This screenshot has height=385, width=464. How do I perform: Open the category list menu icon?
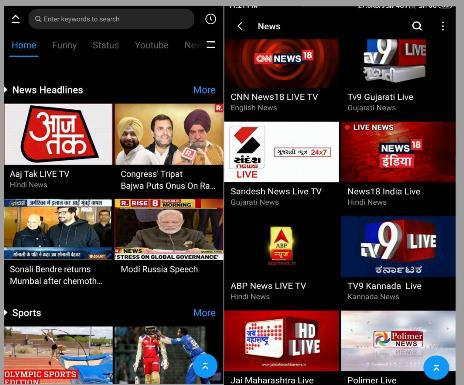tap(211, 45)
